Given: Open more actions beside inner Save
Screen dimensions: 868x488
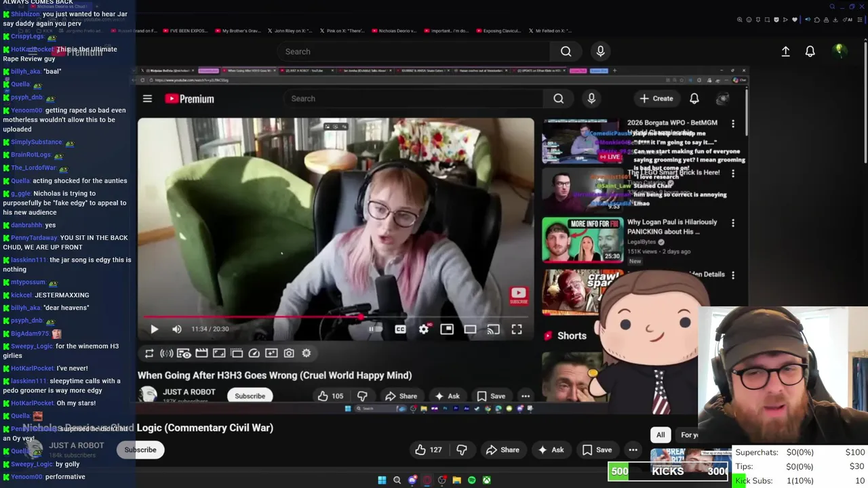Looking at the screenshot, I should (x=526, y=396).
